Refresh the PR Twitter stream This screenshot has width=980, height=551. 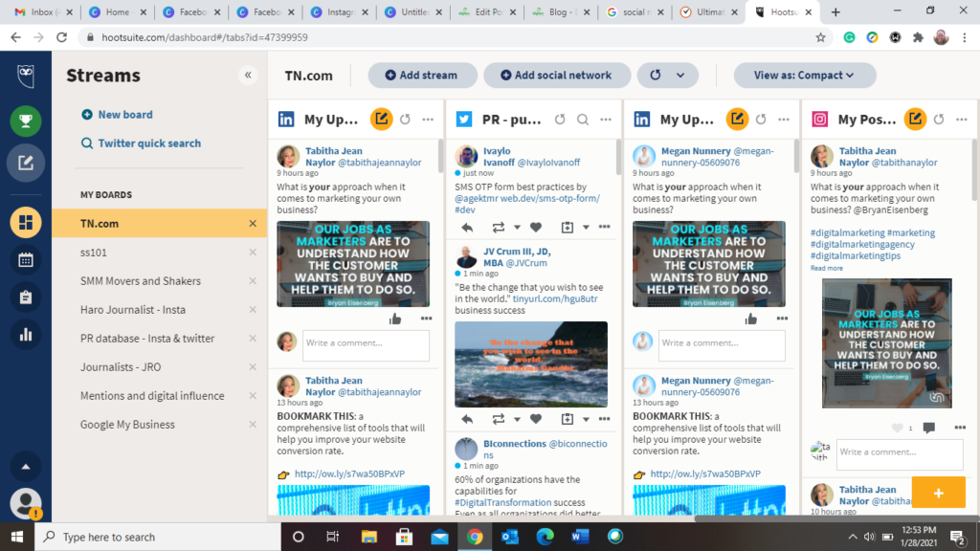(560, 120)
